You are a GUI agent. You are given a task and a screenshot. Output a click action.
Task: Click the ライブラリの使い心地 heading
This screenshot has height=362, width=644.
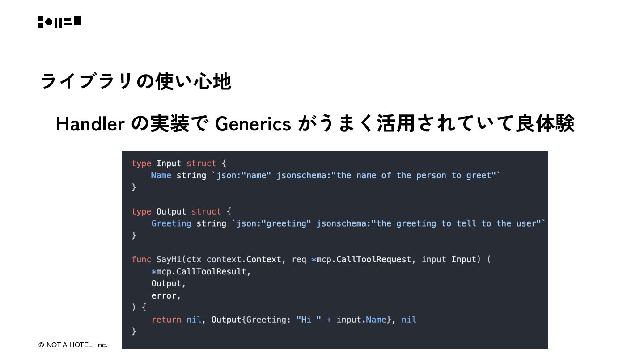click(136, 82)
